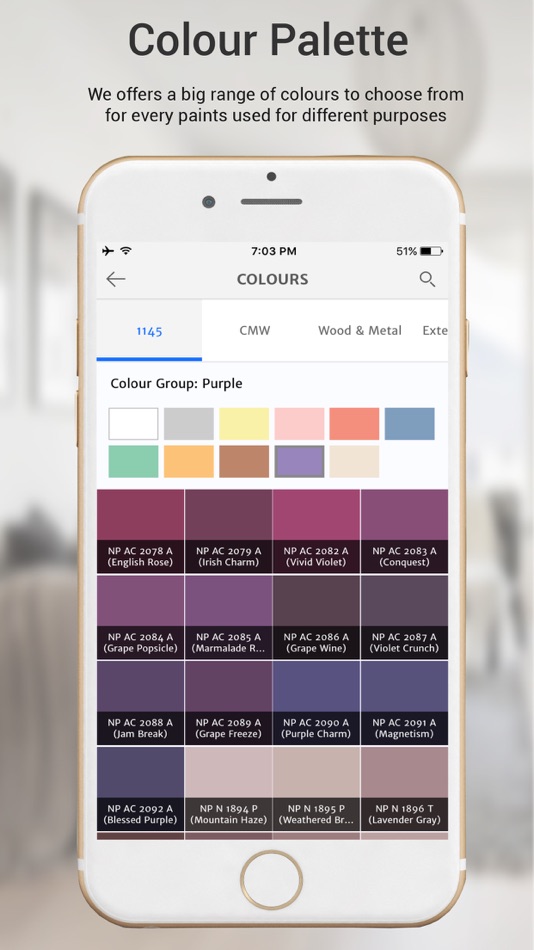Tap the battery indicator icon
This screenshot has height=950, width=534.
tap(432, 251)
